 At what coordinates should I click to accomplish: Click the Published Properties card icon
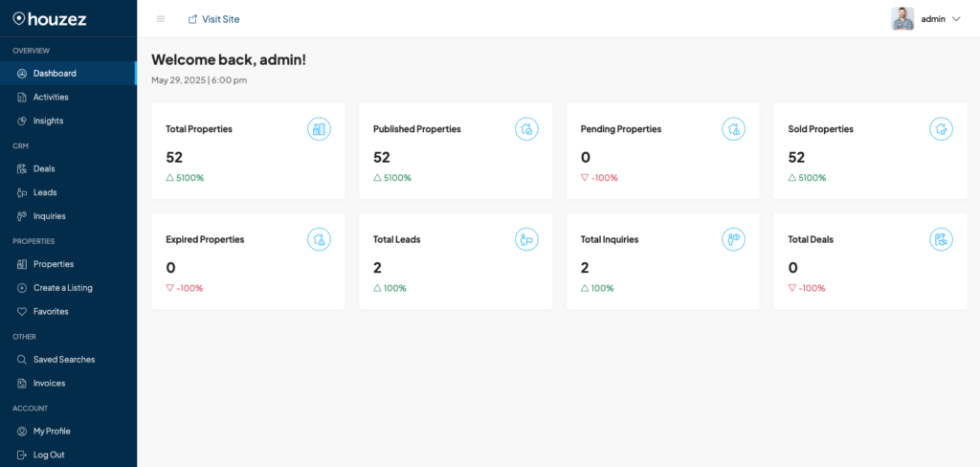tap(526, 129)
